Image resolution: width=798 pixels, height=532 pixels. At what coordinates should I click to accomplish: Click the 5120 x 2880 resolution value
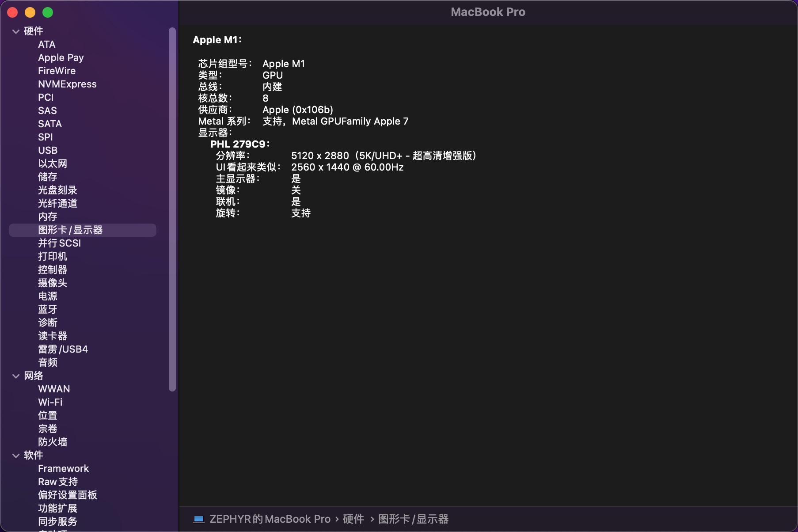tap(384, 156)
